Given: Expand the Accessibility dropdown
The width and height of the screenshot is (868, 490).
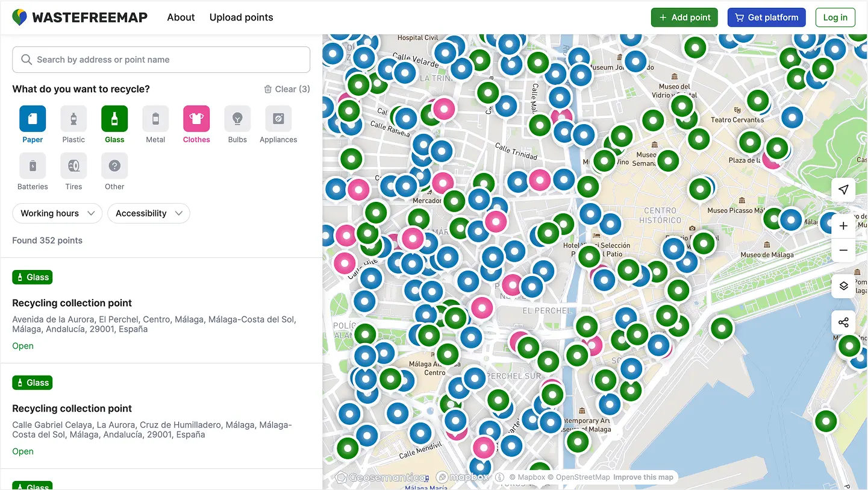Looking at the screenshot, I should coord(148,213).
